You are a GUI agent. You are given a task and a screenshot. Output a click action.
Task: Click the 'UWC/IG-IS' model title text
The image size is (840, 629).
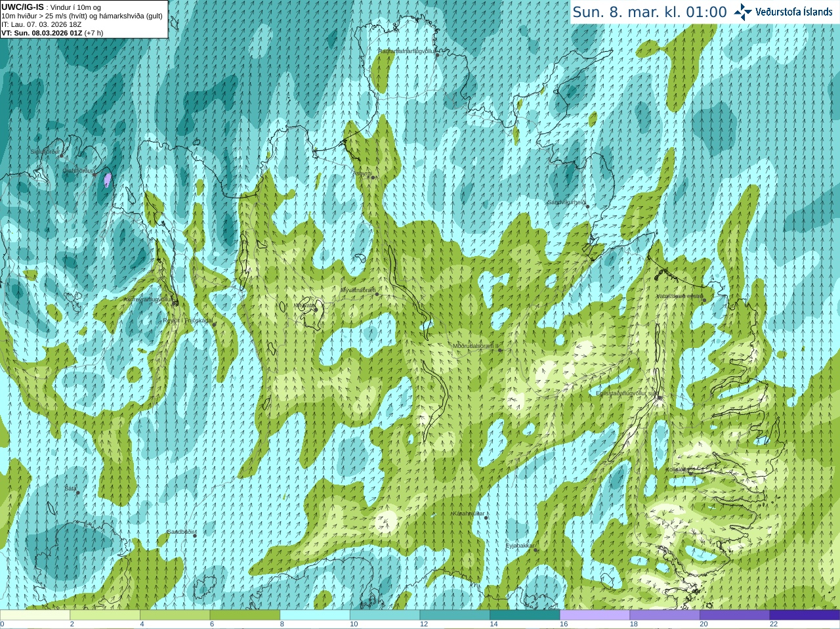tap(22, 7)
